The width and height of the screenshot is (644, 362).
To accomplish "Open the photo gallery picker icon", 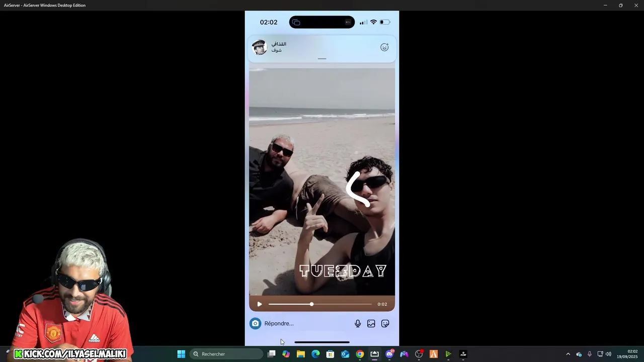I will tap(371, 324).
